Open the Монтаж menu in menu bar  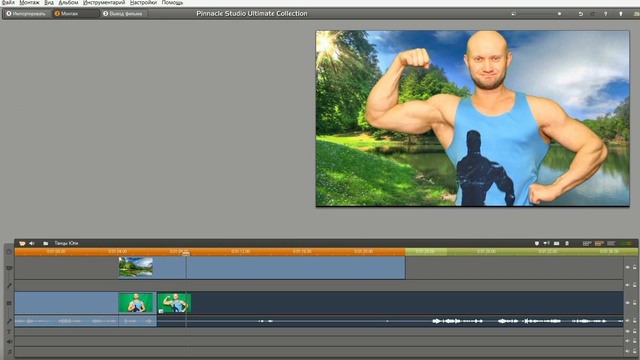(29, 2)
